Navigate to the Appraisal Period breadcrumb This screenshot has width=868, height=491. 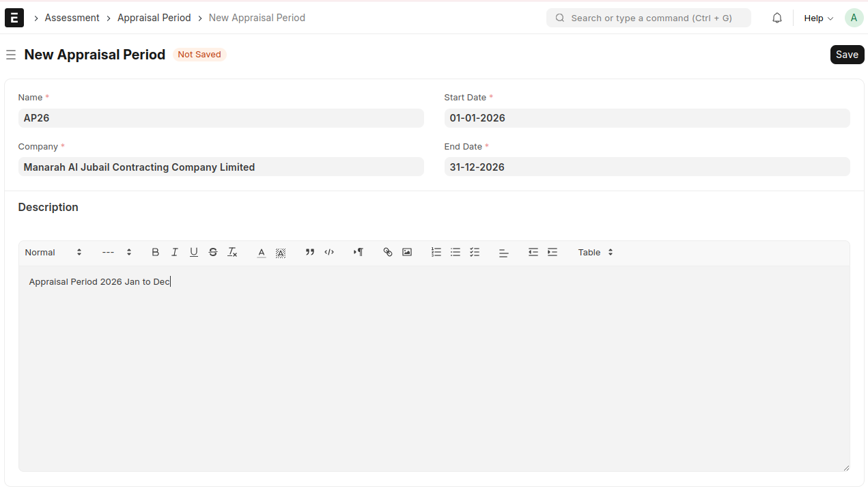(x=154, y=18)
